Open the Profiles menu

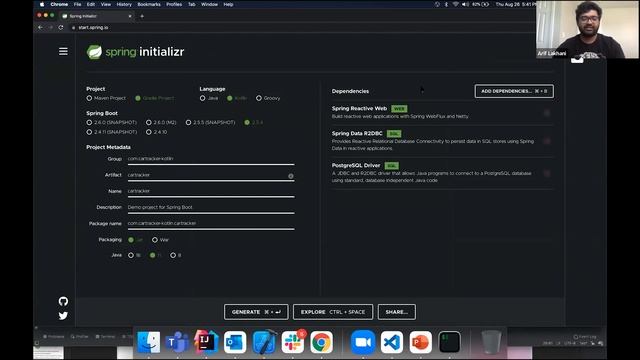tap(174, 4)
